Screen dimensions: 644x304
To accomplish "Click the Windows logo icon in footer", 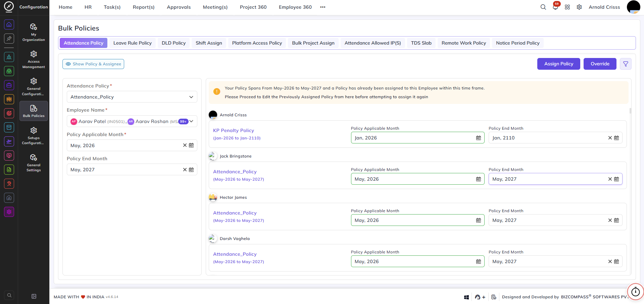I will (466, 297).
